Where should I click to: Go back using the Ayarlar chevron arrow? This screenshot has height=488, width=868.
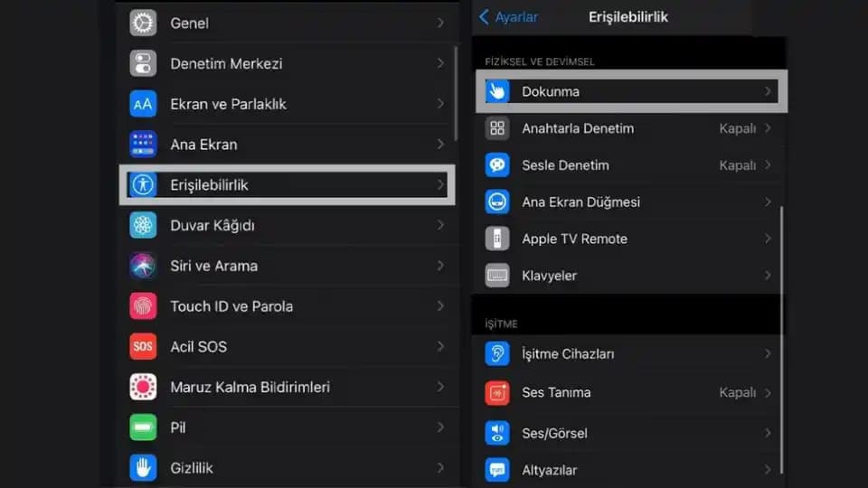click(484, 17)
